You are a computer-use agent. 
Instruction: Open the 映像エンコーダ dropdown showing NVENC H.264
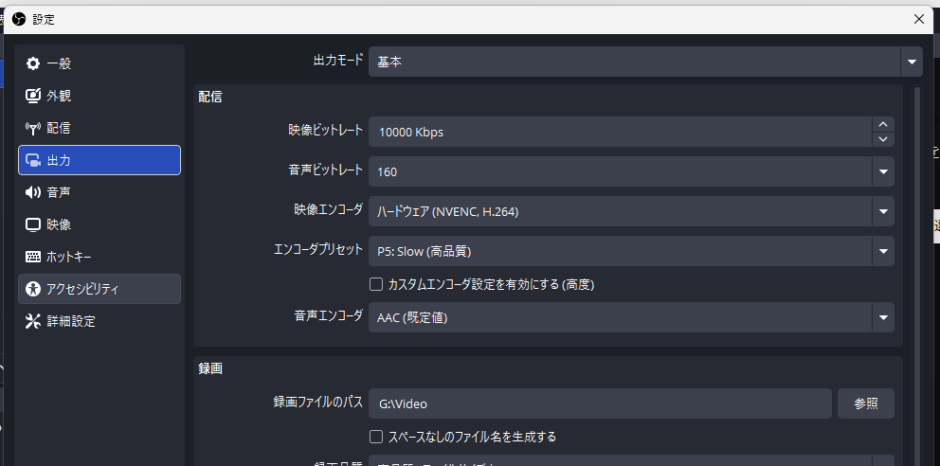631,211
